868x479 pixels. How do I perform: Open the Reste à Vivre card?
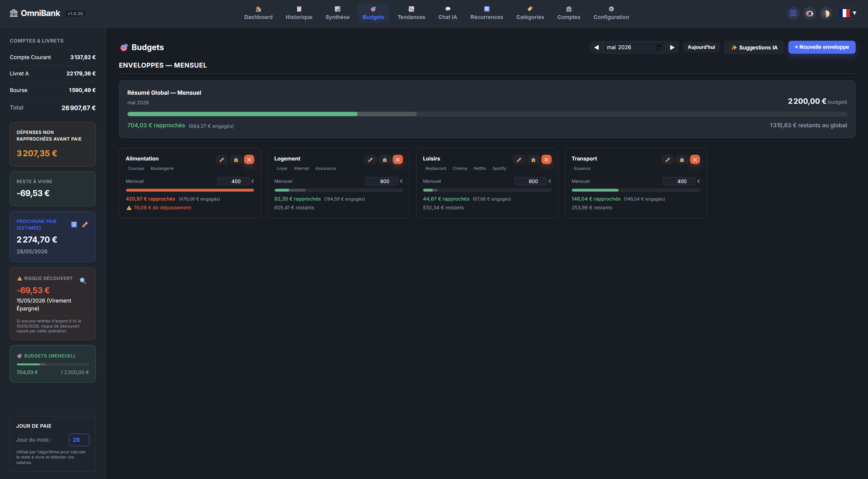(x=53, y=189)
